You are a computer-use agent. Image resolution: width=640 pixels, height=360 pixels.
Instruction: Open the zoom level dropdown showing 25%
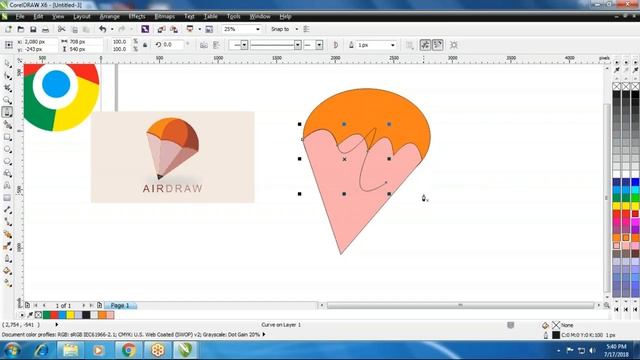(258, 29)
